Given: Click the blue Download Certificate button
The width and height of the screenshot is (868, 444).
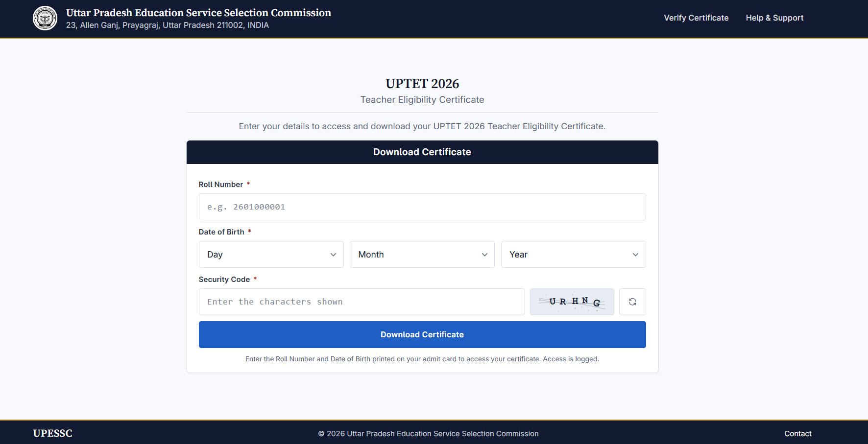Looking at the screenshot, I should pos(422,335).
